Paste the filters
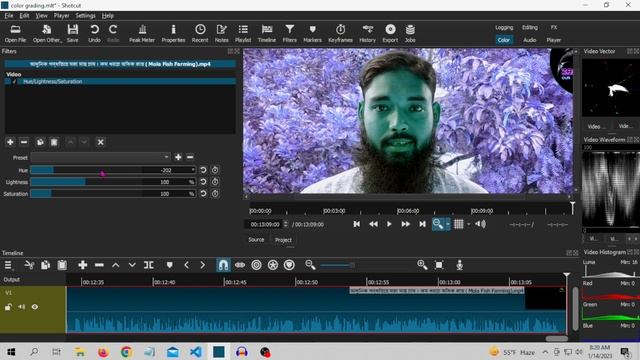The width and height of the screenshot is (640, 360). coord(54,142)
